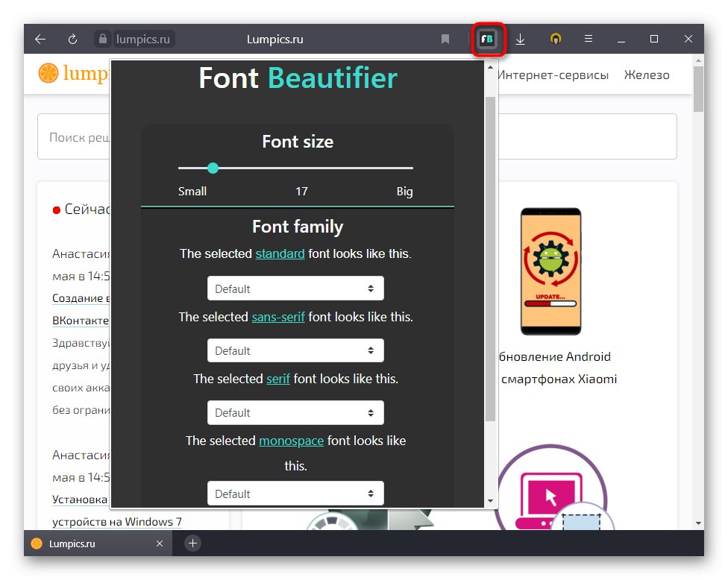Open the Интернет-сервисы menu item
The height and width of the screenshot is (580, 728).
point(553,75)
